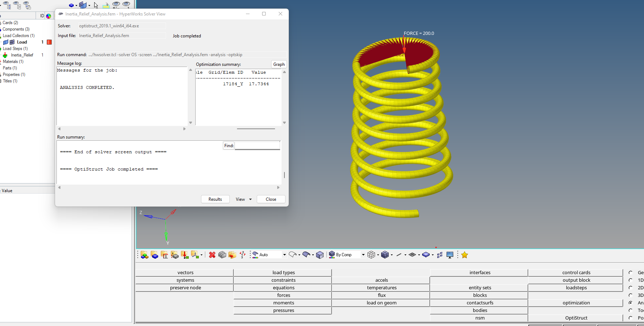The height and width of the screenshot is (326, 644).
Task: Click the red Load collector color swatch
Action: [49, 42]
